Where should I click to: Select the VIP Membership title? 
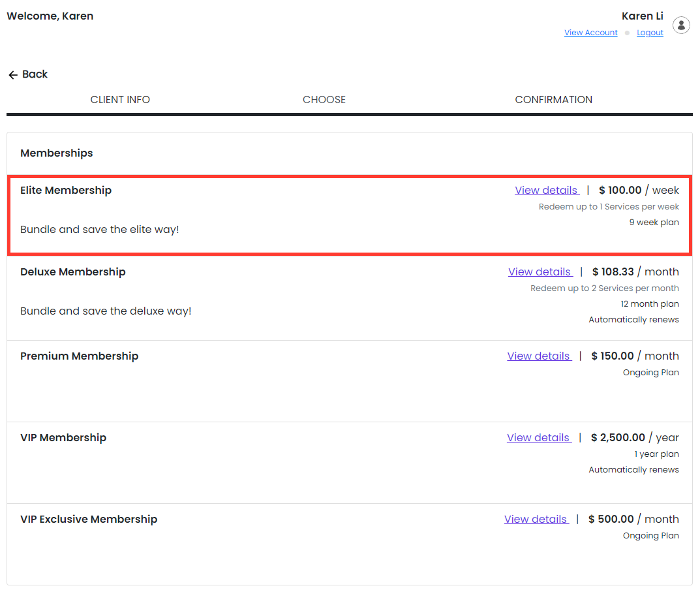pyautogui.click(x=63, y=438)
